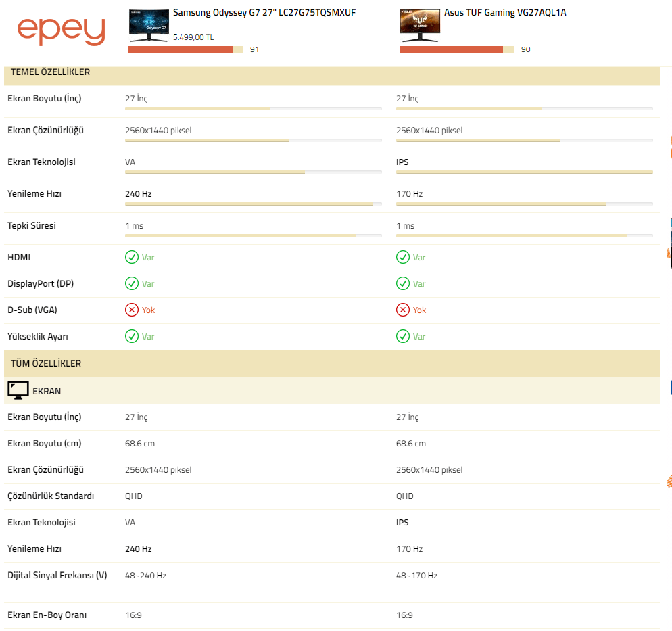Click Samsung's QHD value
This screenshot has height=631, width=672.
coord(134,496)
